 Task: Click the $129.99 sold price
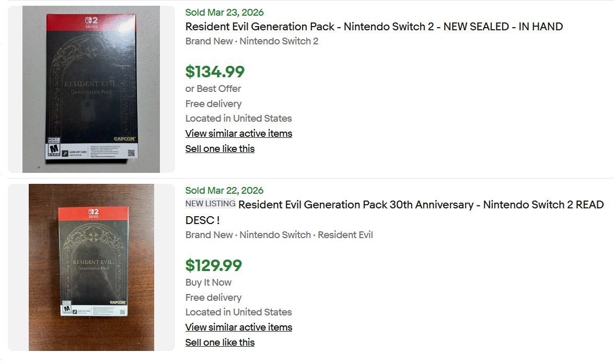pos(213,265)
